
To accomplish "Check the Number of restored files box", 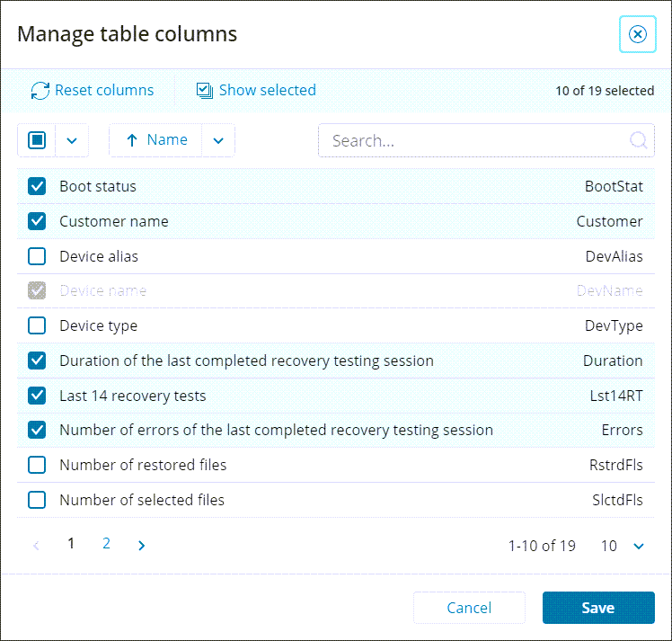I will click(37, 465).
